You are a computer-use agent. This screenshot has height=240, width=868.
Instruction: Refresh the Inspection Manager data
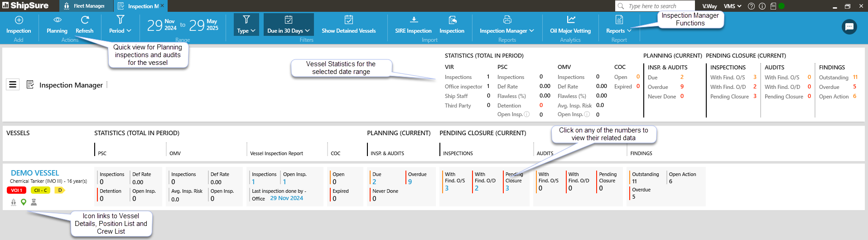84,24
